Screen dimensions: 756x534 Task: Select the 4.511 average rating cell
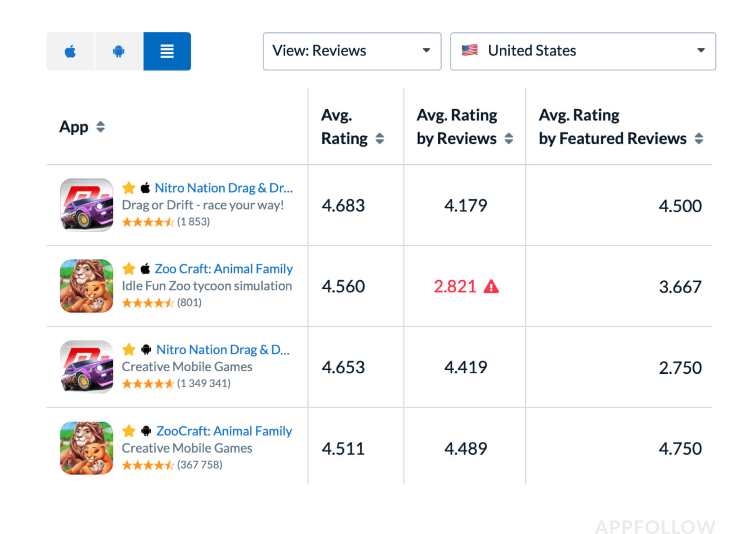(x=343, y=449)
